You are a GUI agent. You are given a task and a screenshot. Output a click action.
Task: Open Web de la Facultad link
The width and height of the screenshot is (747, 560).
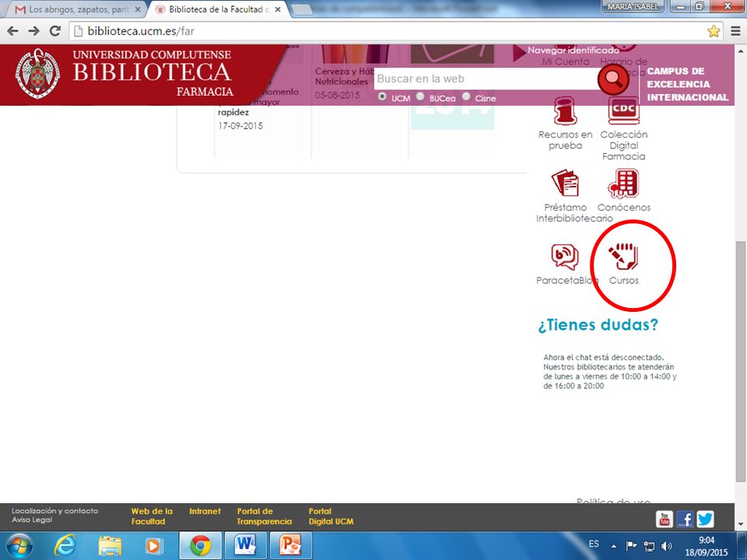(x=152, y=516)
